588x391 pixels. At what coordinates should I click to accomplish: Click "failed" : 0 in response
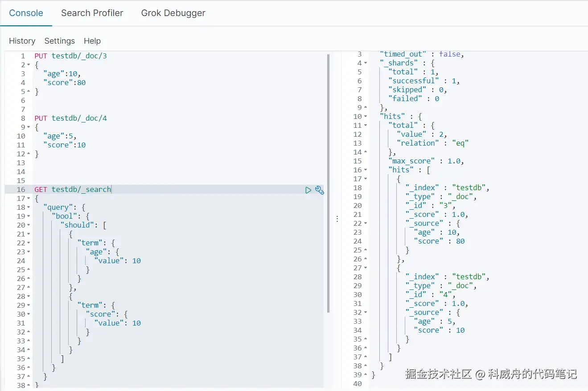(414, 99)
